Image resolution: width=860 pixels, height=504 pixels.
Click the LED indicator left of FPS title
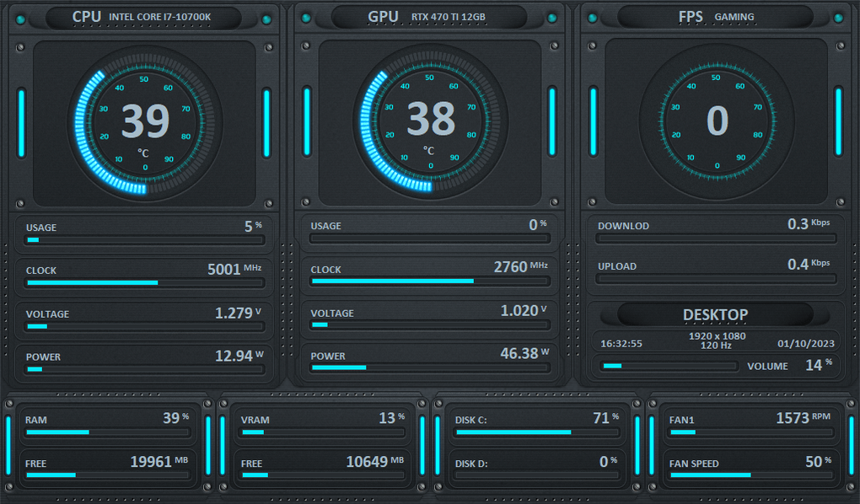pyautogui.click(x=594, y=19)
